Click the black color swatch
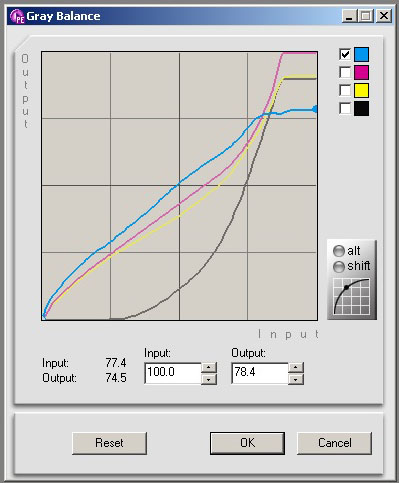The width and height of the screenshot is (399, 483). tap(361, 109)
